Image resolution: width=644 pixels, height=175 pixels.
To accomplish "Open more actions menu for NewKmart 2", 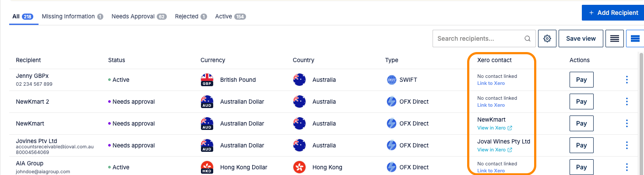I will [x=627, y=101].
